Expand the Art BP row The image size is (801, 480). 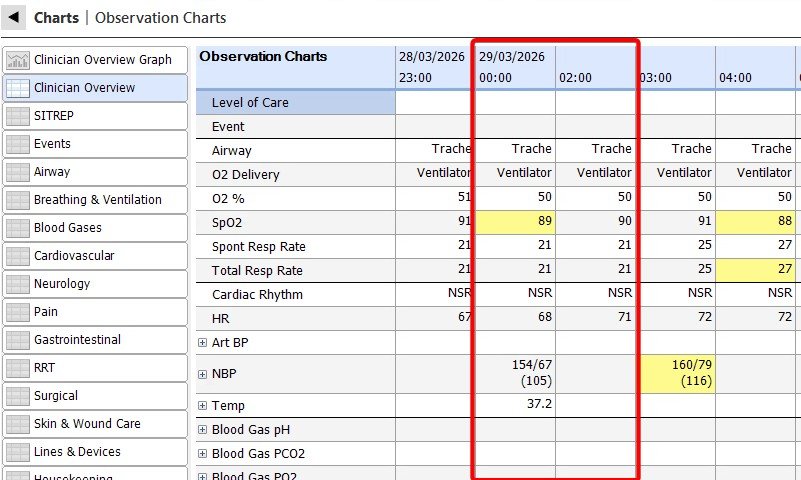pos(203,343)
